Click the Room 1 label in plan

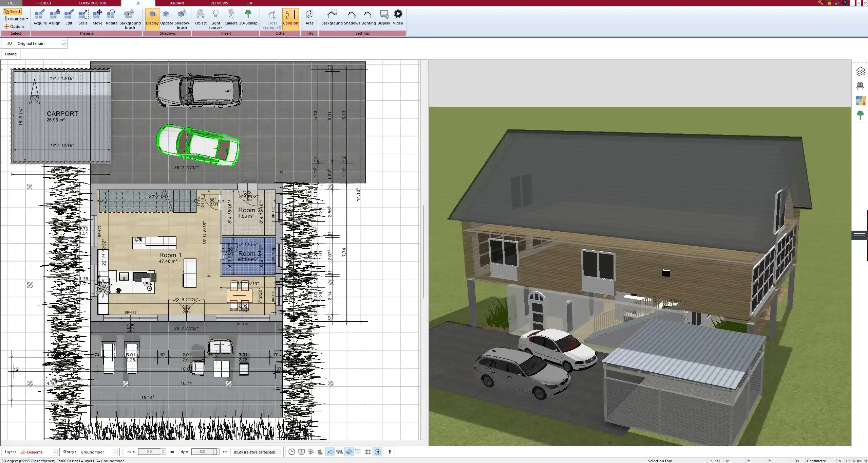[x=170, y=255]
